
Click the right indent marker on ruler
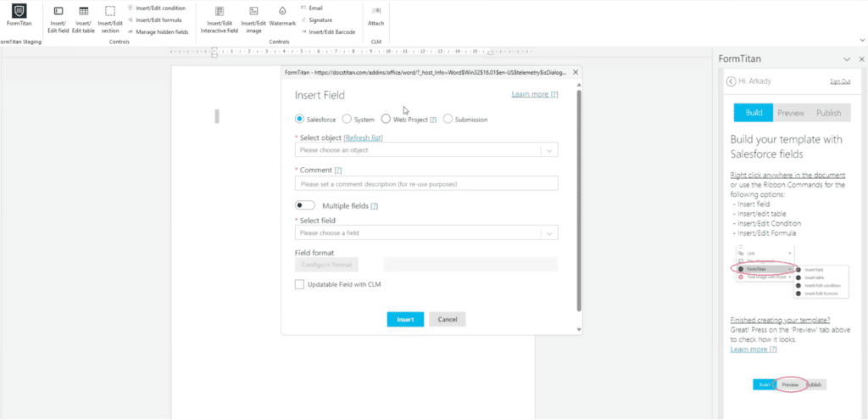pyautogui.click(x=489, y=53)
